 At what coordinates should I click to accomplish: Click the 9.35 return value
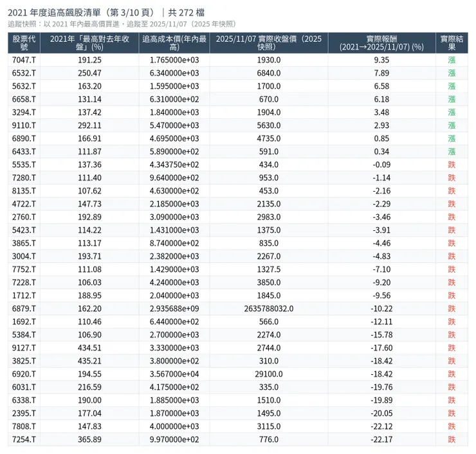(x=381, y=60)
